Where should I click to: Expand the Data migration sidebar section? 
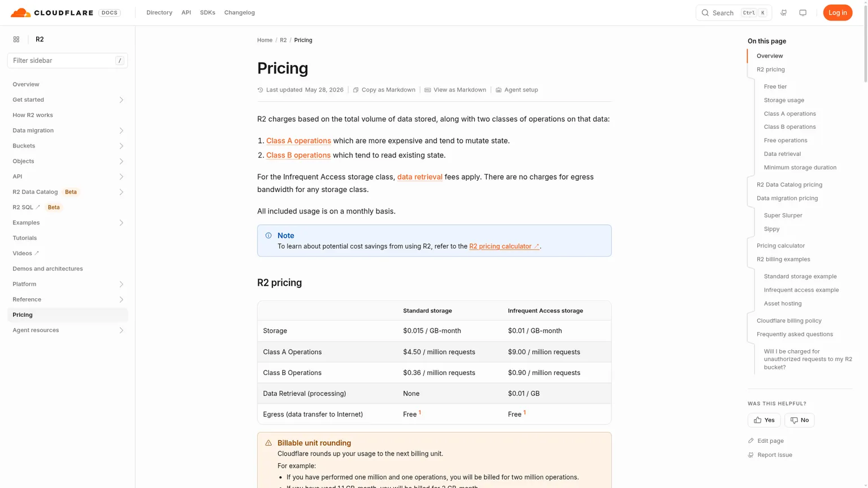pos(121,130)
